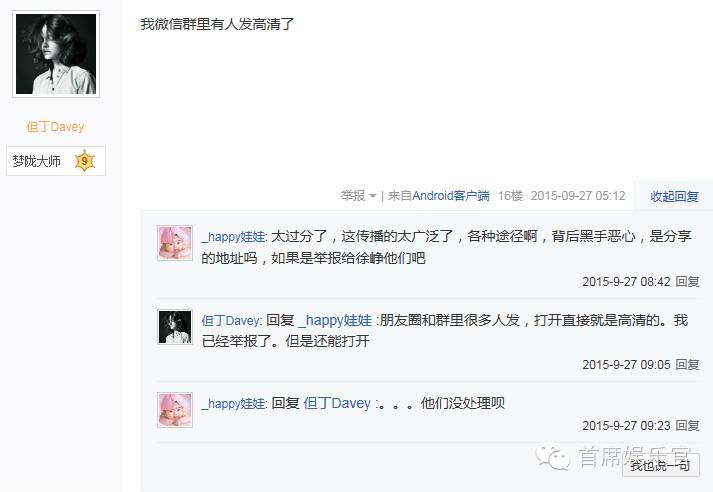The image size is (713, 492).
Task: Click the level 9 star badge icon
Action: [85, 161]
